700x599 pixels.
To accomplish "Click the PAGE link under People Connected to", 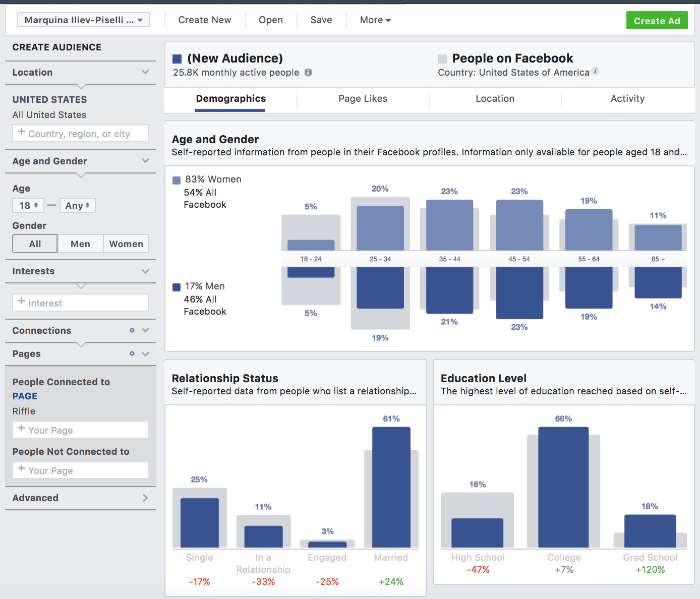I will point(25,396).
